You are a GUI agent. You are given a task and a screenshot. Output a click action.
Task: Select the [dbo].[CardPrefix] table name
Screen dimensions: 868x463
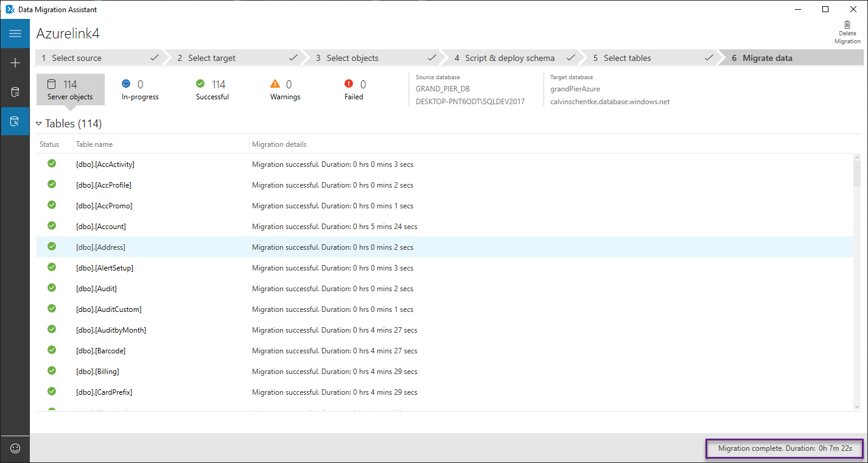104,392
